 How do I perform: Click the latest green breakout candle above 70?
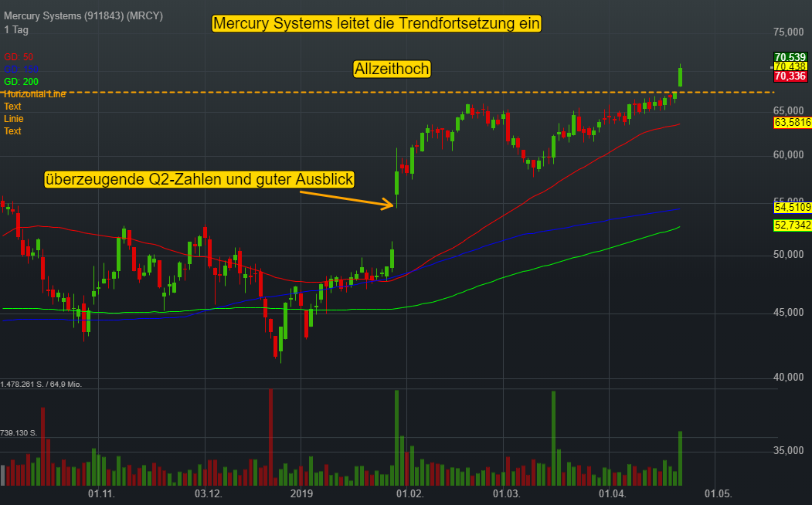click(680, 77)
